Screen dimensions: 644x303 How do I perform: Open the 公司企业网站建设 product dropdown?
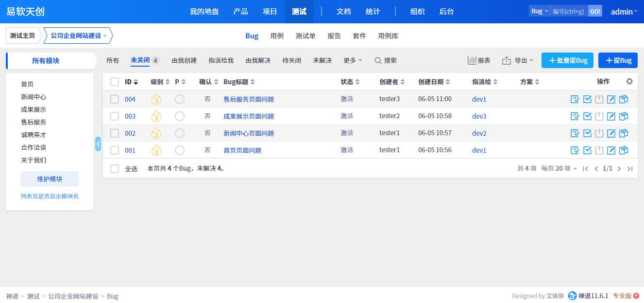78,36
